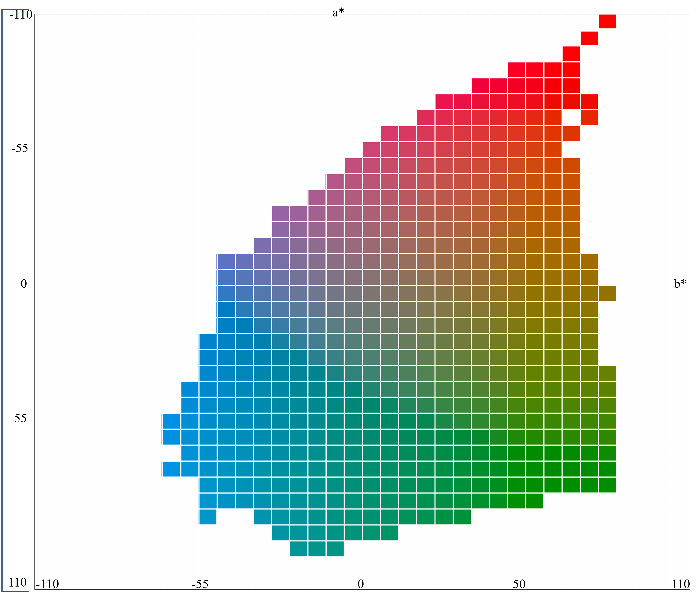Click the -110 label at top-left corner
This screenshot has height=599, width=700.
click(x=21, y=15)
